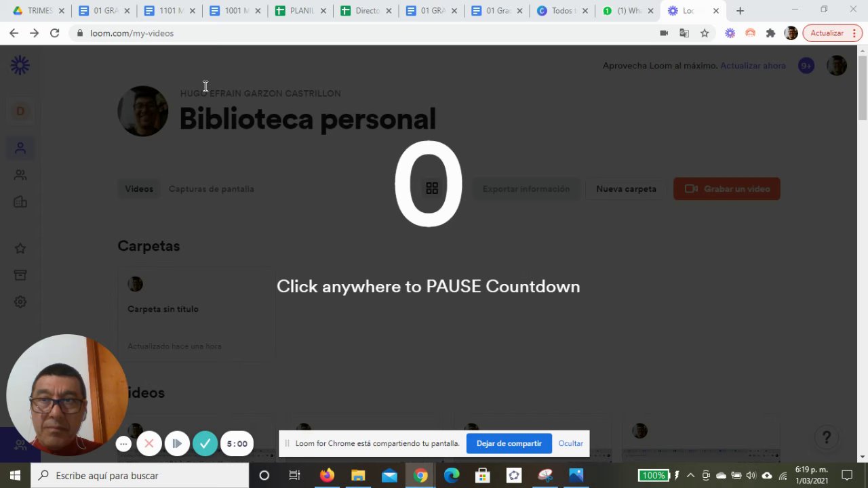
Task: Open the settings gear in sidebar
Action: 20,302
